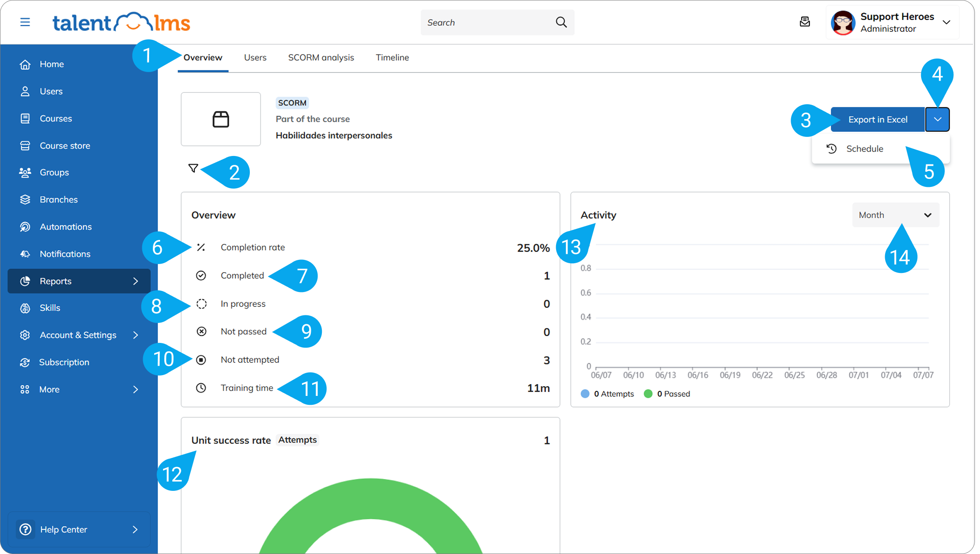
Task: Click the In progress dashed circle icon
Action: click(x=202, y=304)
